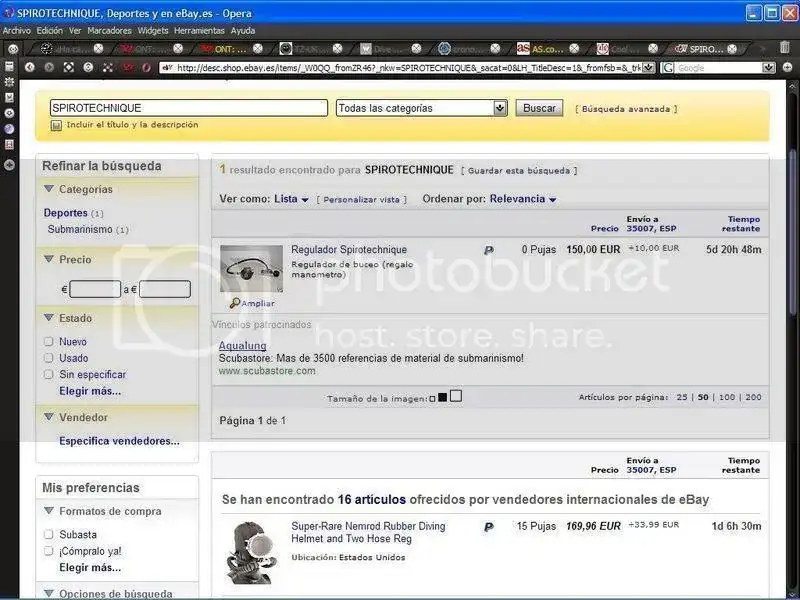The image size is (800, 600).
Task: Click the PayPal icon beside Nemrod Diving Helmet
Action: 489,527
